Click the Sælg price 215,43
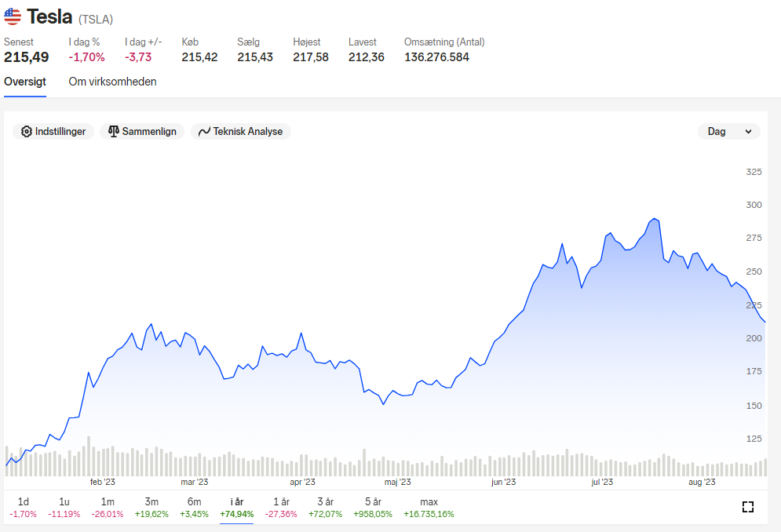 pos(255,57)
